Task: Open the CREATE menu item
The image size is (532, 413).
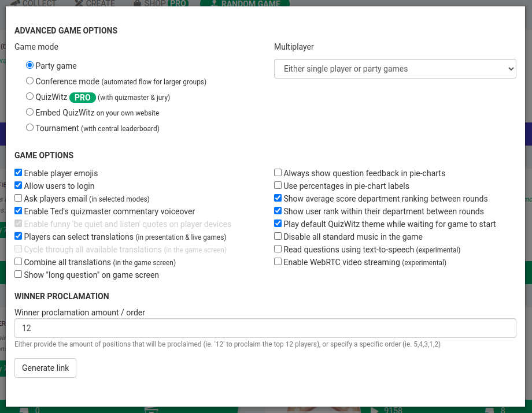Action: (99, 3)
